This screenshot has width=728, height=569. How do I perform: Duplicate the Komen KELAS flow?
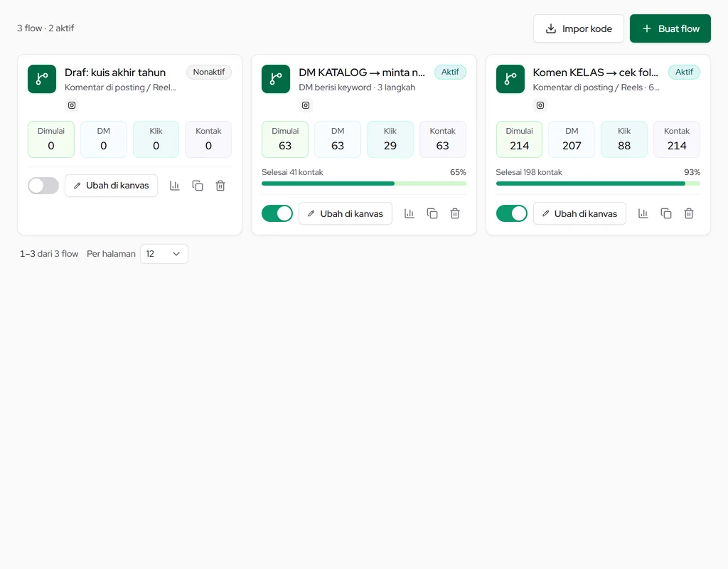tap(665, 213)
